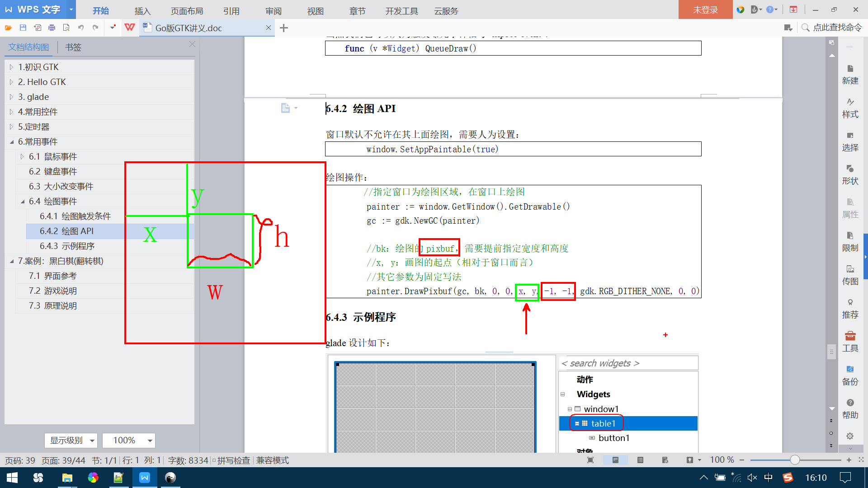Image resolution: width=868 pixels, height=488 pixels.
Task: Switch to outline view in status bar
Action: click(x=640, y=460)
